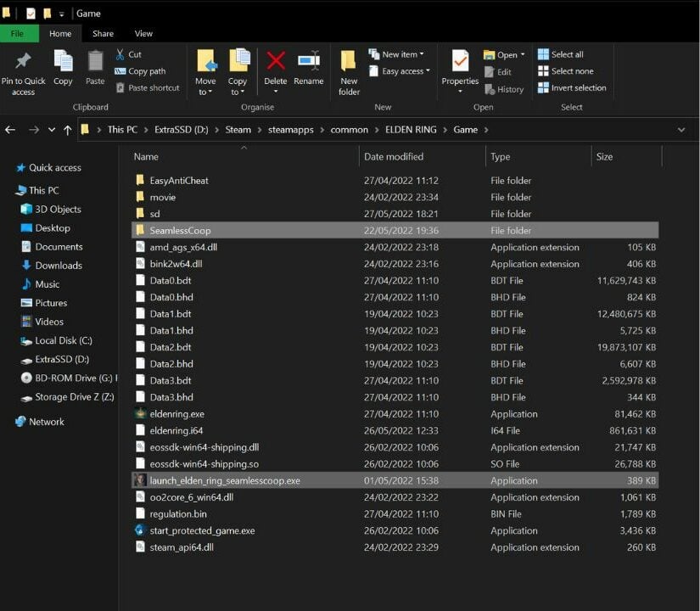Select the eldenring.exe file
700x611 pixels.
pyautogui.click(x=176, y=414)
